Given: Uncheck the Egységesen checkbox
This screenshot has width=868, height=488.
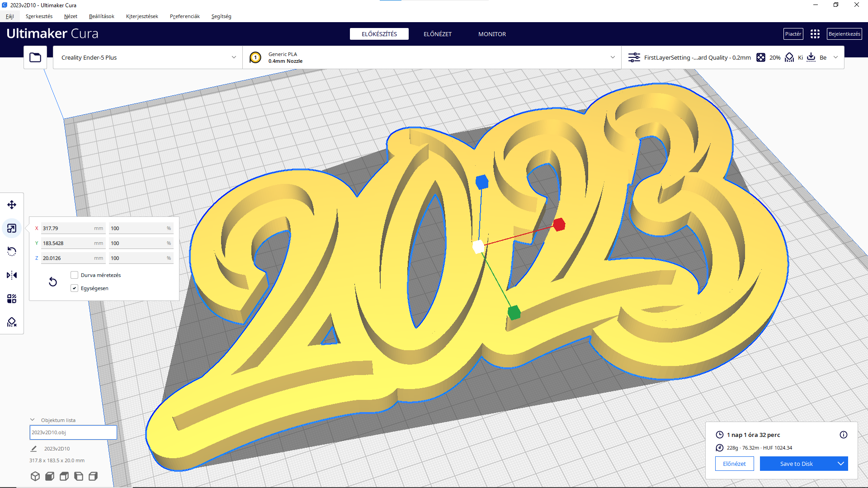Looking at the screenshot, I should click(x=74, y=288).
